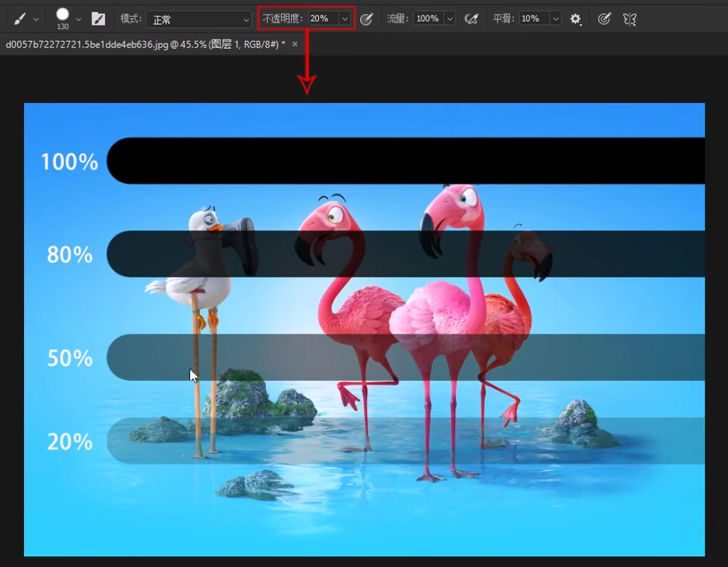Expand the tool preset picker arrow
728x567 pixels.
pyautogui.click(x=36, y=19)
